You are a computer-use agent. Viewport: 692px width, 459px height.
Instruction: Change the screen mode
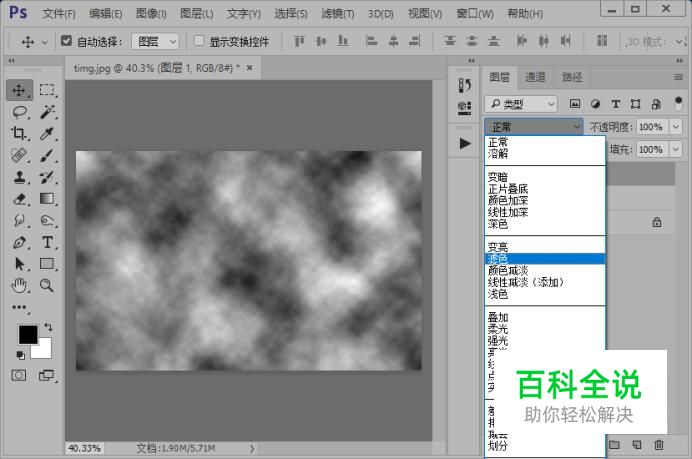point(46,376)
